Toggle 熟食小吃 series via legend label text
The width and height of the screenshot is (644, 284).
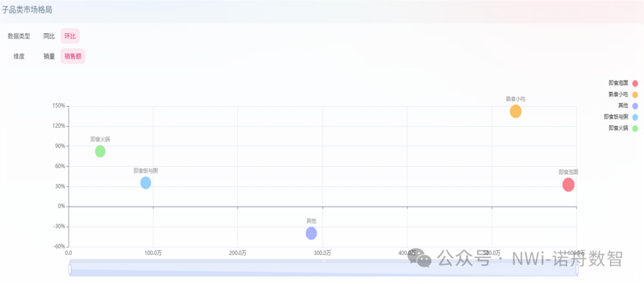click(x=618, y=94)
